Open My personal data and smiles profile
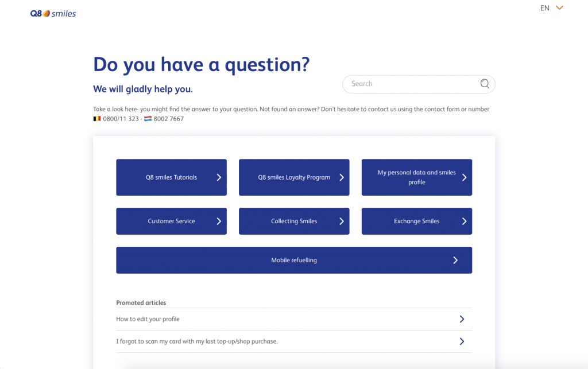 coord(416,177)
